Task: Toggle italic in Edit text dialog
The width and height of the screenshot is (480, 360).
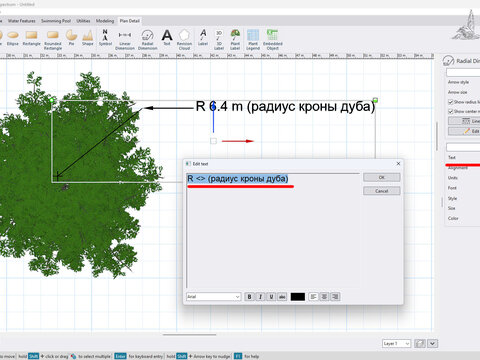Action: point(260,297)
